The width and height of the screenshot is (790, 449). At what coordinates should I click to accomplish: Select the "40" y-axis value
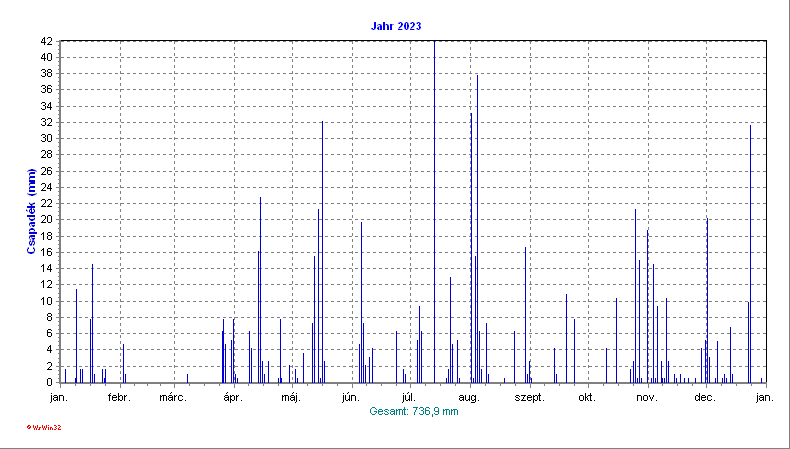click(47, 57)
